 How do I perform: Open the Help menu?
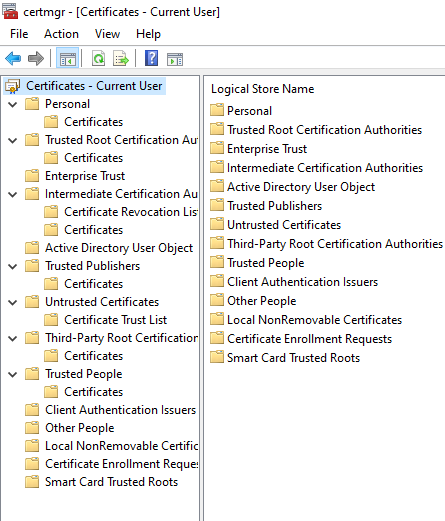(x=148, y=34)
